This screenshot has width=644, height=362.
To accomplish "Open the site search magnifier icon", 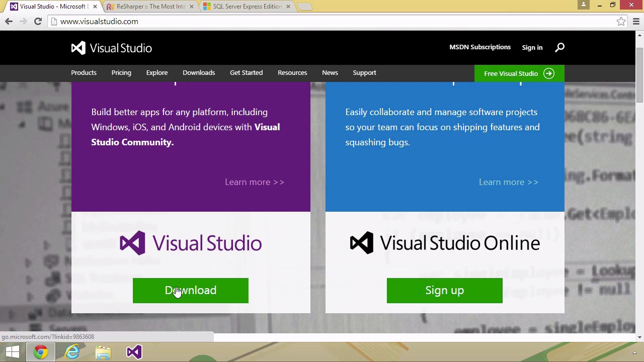I will pos(559,47).
